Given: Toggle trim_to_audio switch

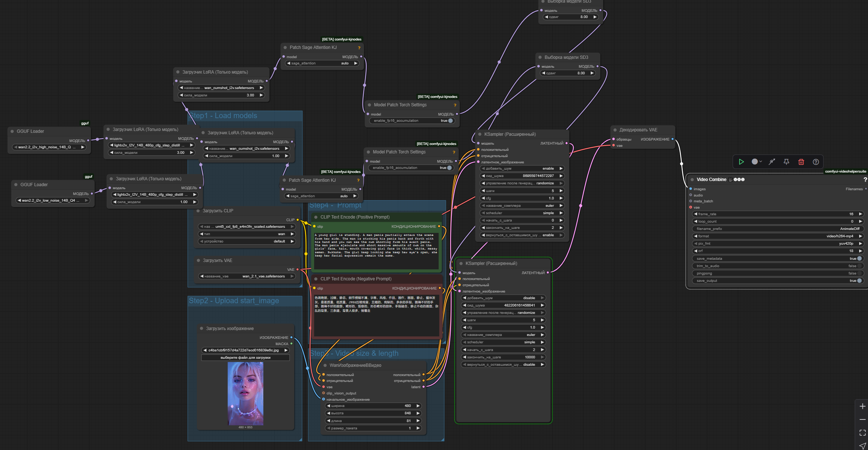Looking at the screenshot, I should [859, 266].
